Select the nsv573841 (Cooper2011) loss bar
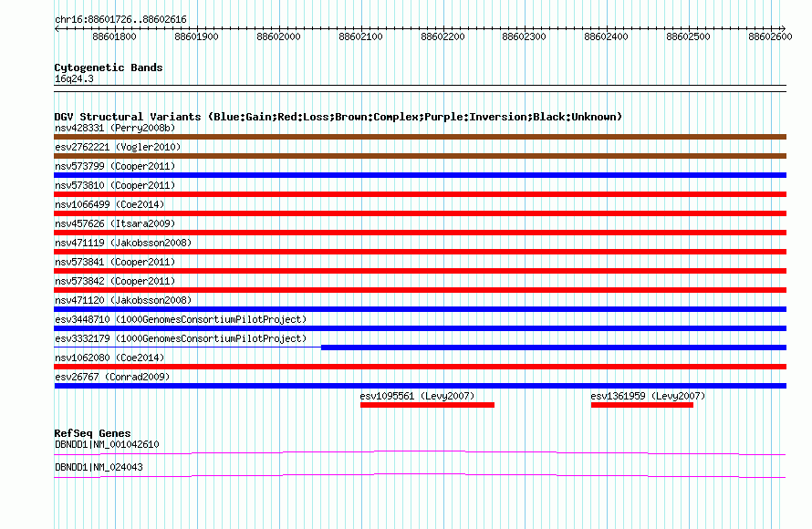812x529 pixels. pos(420,271)
